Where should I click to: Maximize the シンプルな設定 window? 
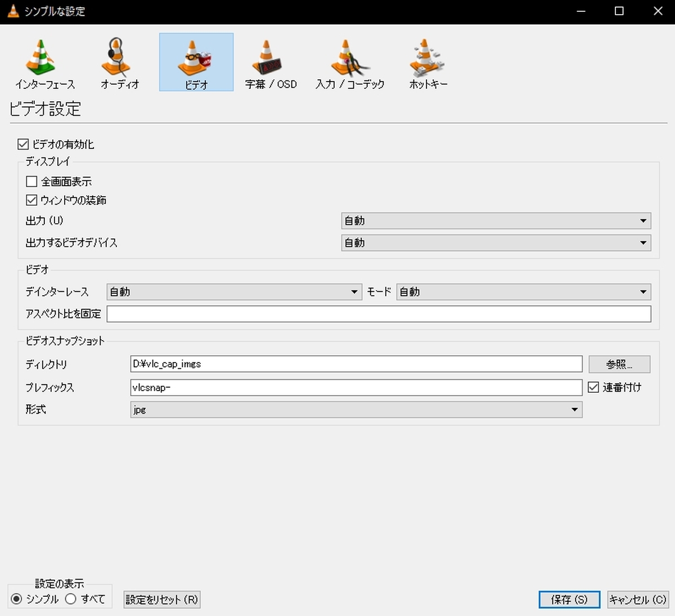click(619, 11)
